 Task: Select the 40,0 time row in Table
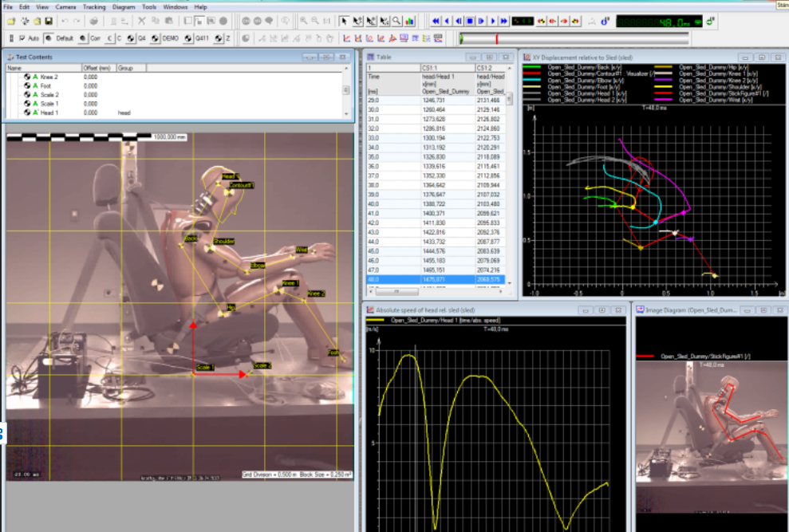click(436, 204)
